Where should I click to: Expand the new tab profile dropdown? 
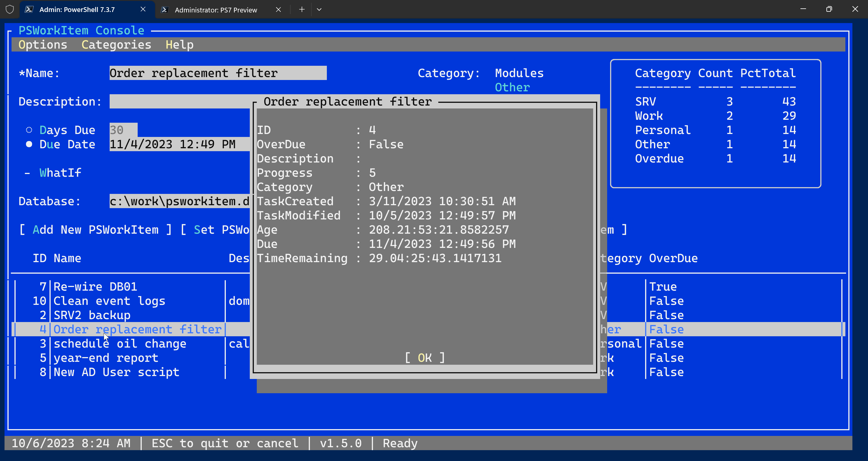[319, 9]
